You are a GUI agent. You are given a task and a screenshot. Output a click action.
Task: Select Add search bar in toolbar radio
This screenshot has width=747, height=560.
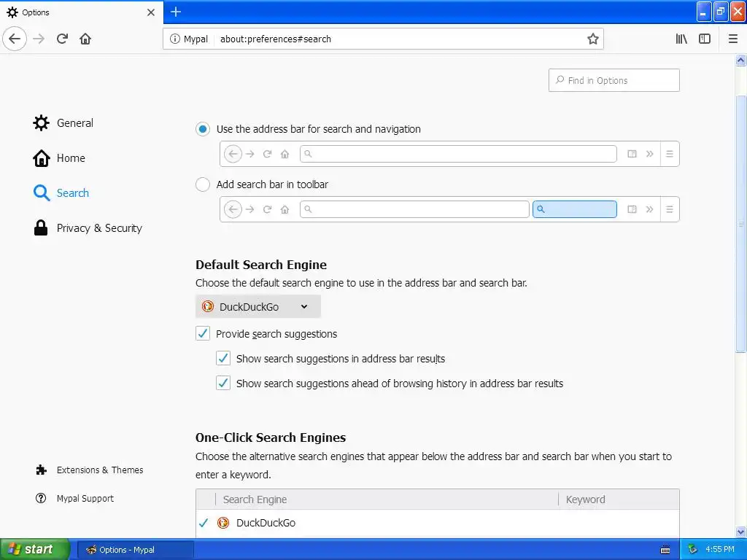point(203,184)
